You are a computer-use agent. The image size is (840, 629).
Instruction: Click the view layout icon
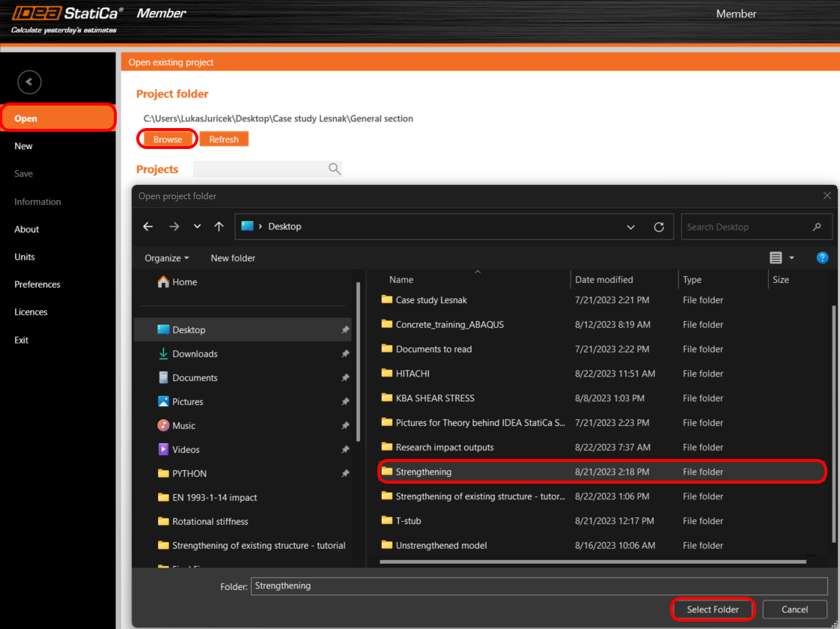coord(776,258)
